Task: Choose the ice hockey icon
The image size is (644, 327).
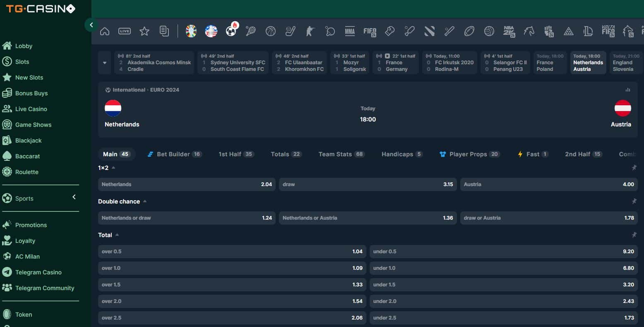Action: click(291, 31)
